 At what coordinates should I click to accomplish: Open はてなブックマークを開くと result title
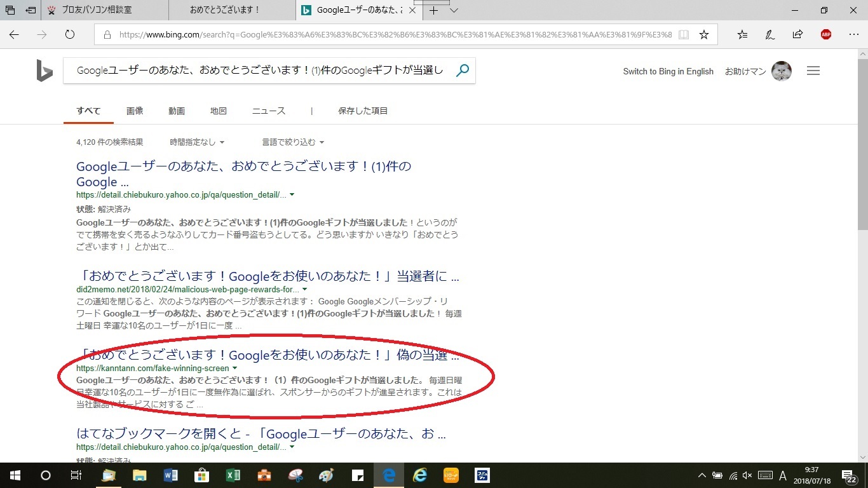tap(261, 434)
